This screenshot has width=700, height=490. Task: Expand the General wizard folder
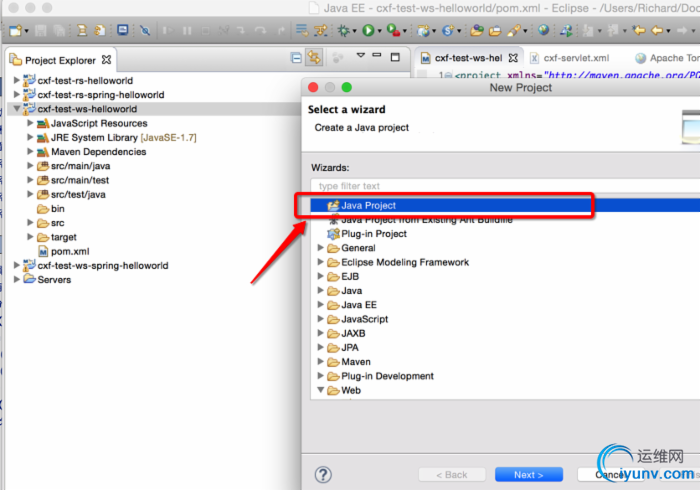[321, 248]
